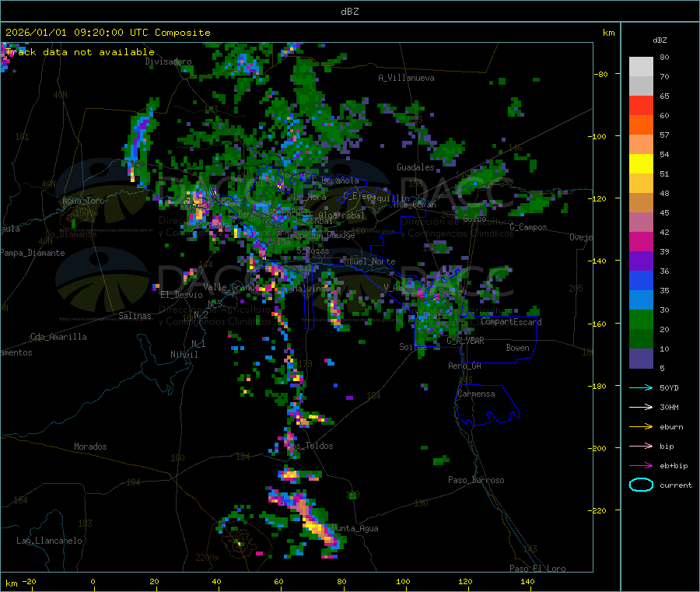Click the pink bip arrow legend icon
The height and width of the screenshot is (592, 700).
[x=641, y=446]
